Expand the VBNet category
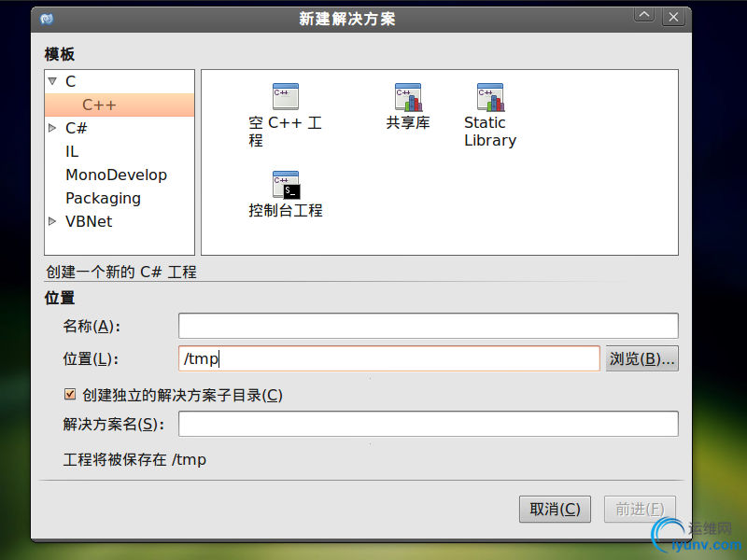The width and height of the screenshot is (747, 560). [52, 221]
